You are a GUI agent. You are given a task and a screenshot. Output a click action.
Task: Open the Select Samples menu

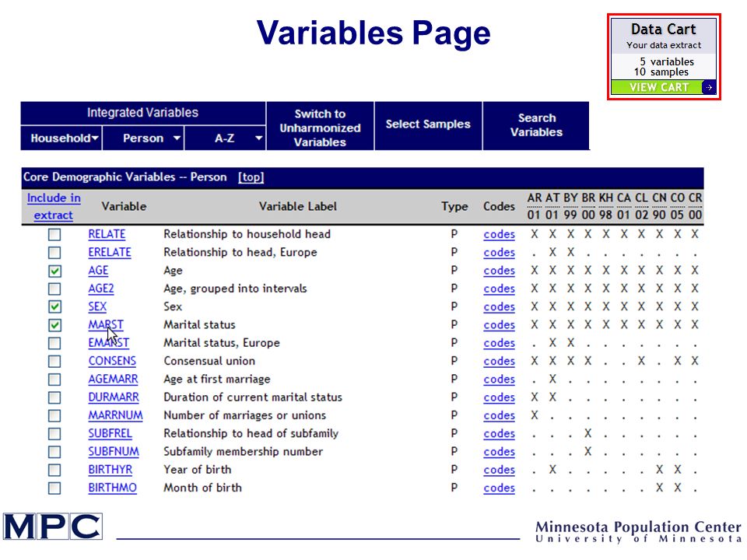coord(428,124)
